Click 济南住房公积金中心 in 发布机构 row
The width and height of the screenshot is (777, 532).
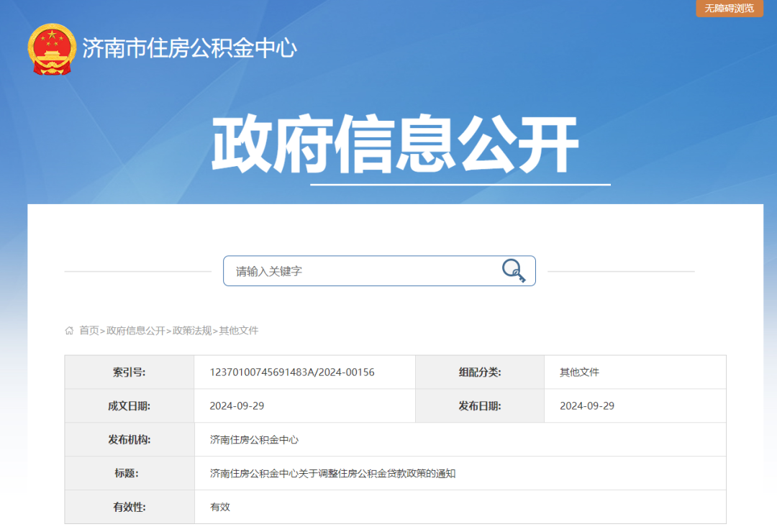tap(254, 440)
